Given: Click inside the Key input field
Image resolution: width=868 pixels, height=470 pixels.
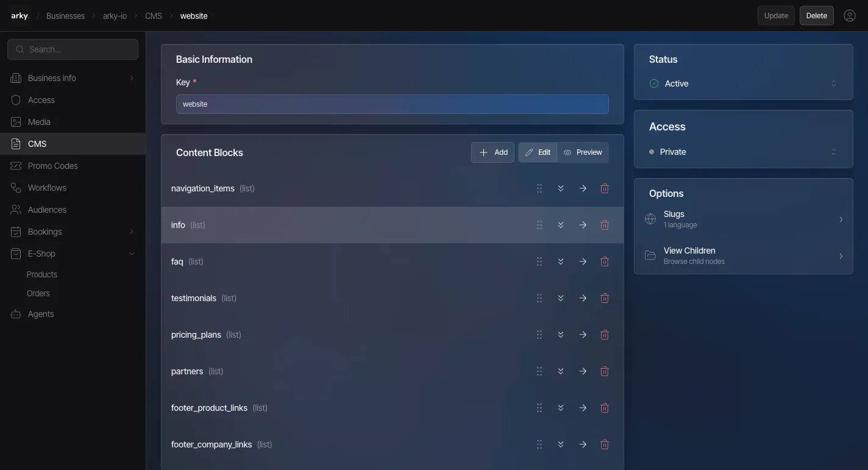Looking at the screenshot, I should coord(392,104).
